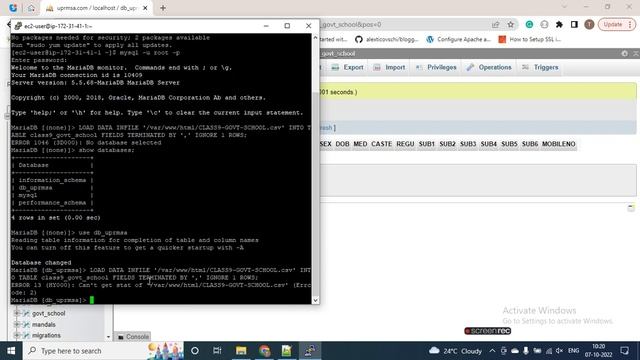The width and height of the screenshot is (640, 360).
Task: Show hidden system tray icons
Action: pos(492,351)
